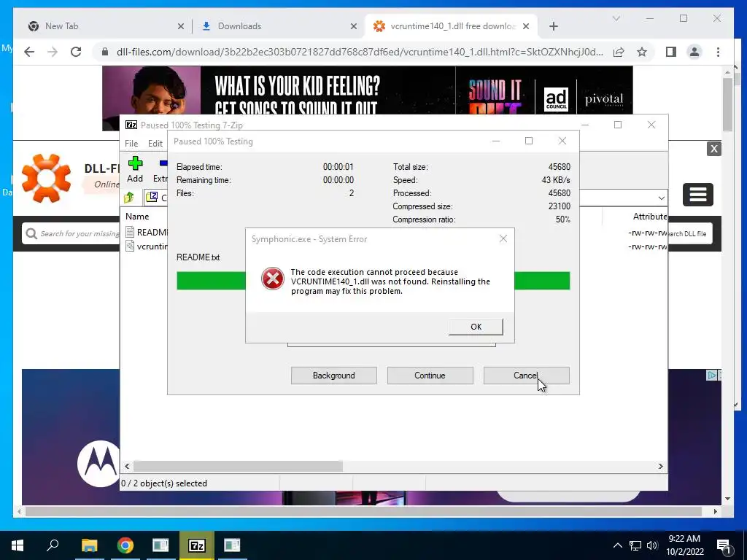
Task: Bookmark this page with the star icon
Action: point(642,52)
